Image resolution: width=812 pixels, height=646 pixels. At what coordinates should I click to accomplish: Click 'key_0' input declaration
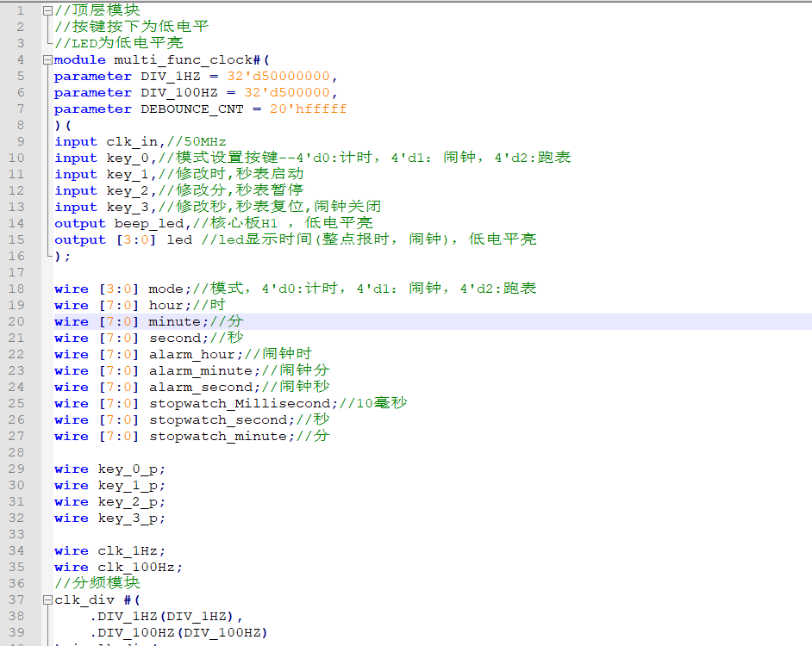[128, 158]
